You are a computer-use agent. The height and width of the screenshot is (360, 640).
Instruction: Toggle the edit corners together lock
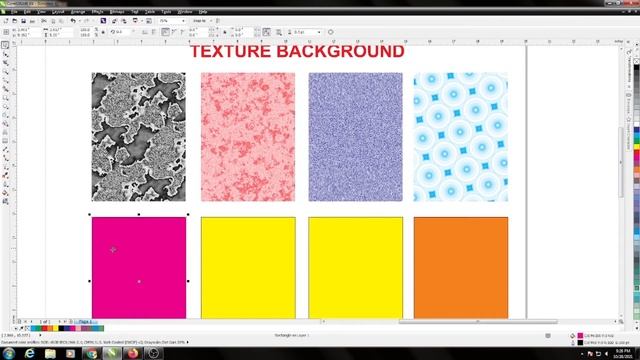click(225, 32)
